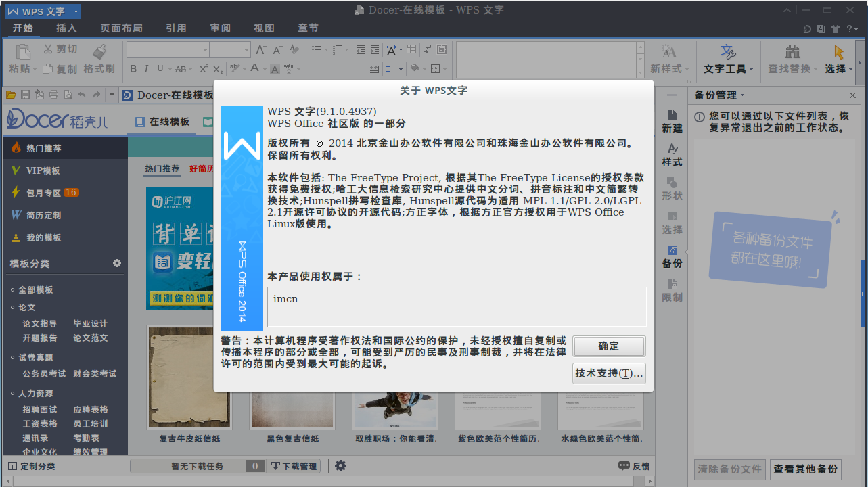Click the bullet list icon
The image size is (868, 487).
coord(316,50)
